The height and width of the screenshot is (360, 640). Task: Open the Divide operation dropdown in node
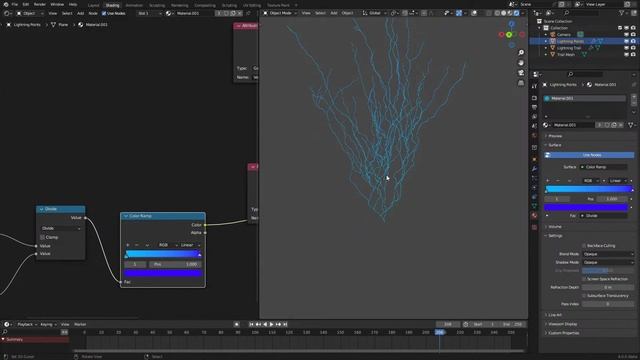coord(61,228)
